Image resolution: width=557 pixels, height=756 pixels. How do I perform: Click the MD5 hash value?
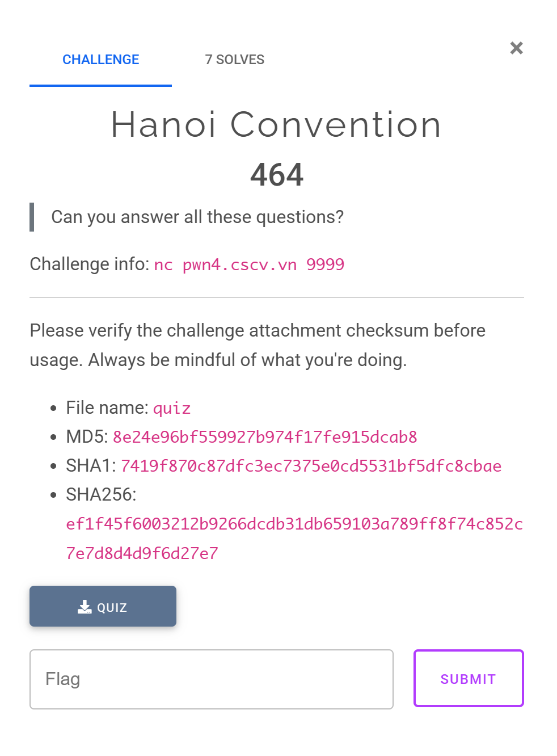coord(265,437)
